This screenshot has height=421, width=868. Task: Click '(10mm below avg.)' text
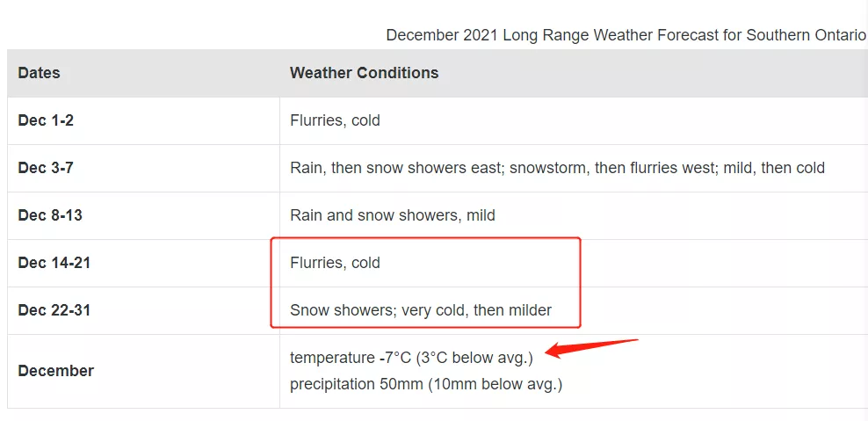click(495, 384)
